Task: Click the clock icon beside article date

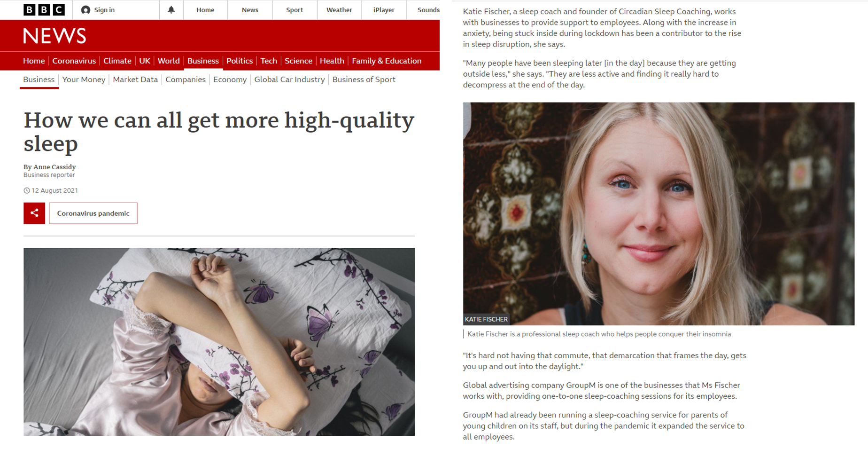Action: [27, 190]
